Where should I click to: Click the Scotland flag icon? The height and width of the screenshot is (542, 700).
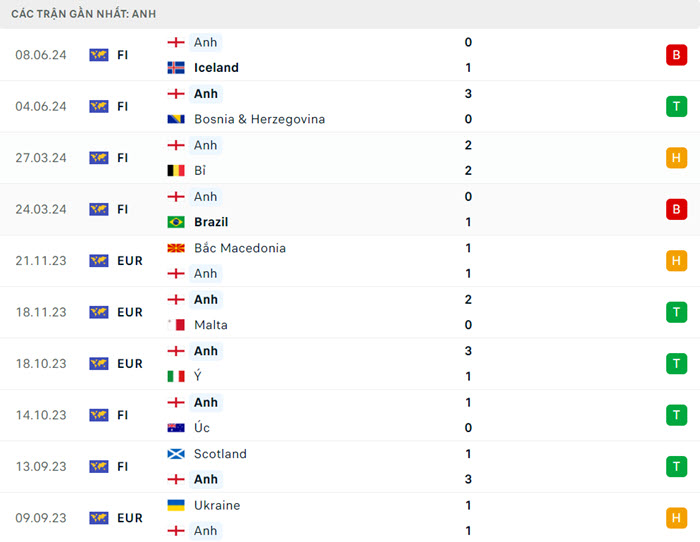(176, 454)
